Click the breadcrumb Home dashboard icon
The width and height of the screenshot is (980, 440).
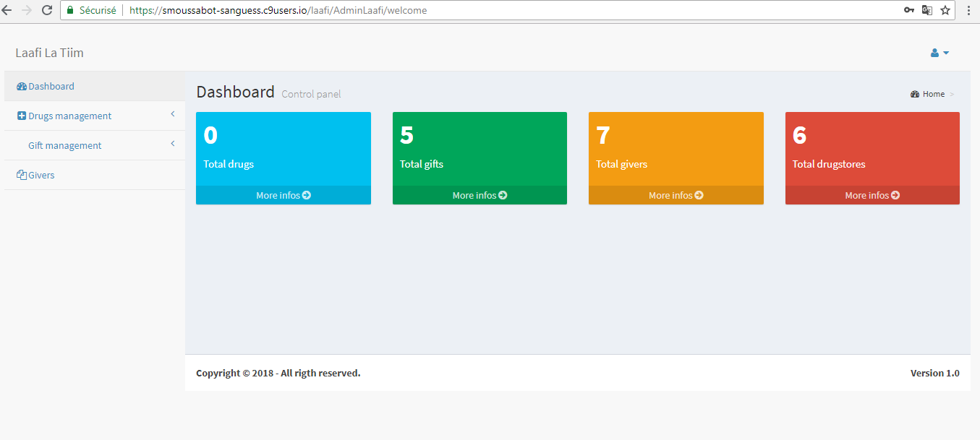[x=915, y=94]
